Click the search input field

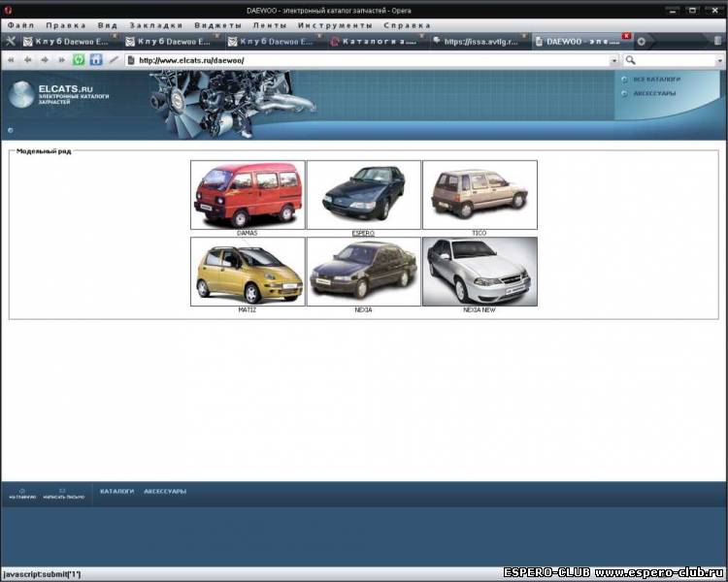coord(675,60)
